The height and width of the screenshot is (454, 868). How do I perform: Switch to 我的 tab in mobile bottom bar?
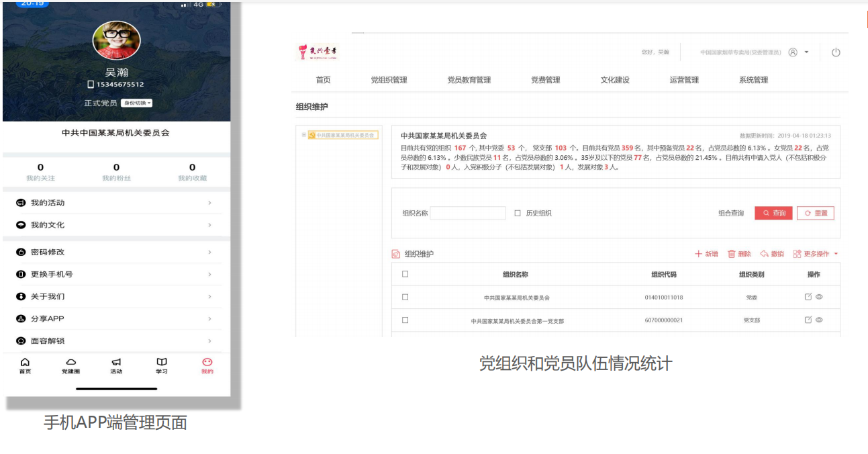207,366
